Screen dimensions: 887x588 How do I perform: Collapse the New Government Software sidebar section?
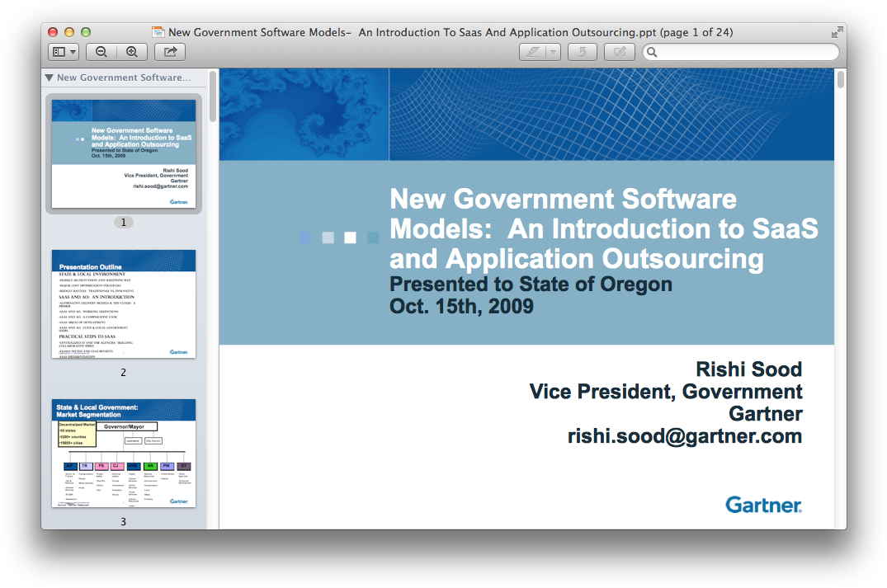50,78
